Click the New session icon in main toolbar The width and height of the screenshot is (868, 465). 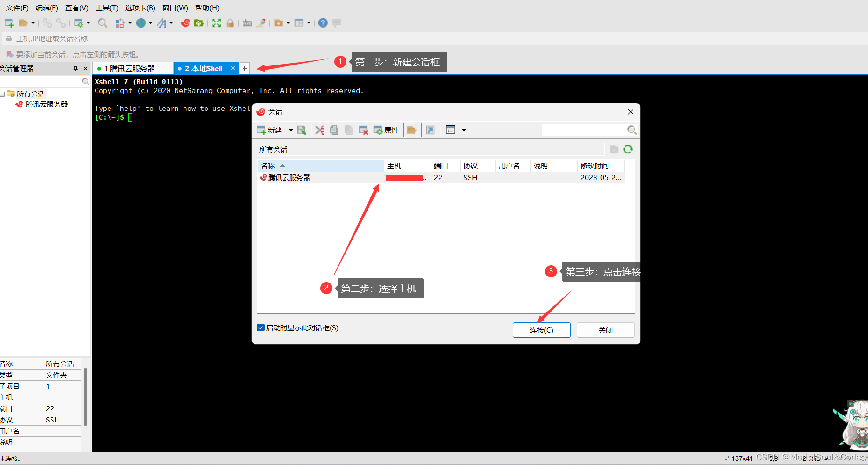9,23
